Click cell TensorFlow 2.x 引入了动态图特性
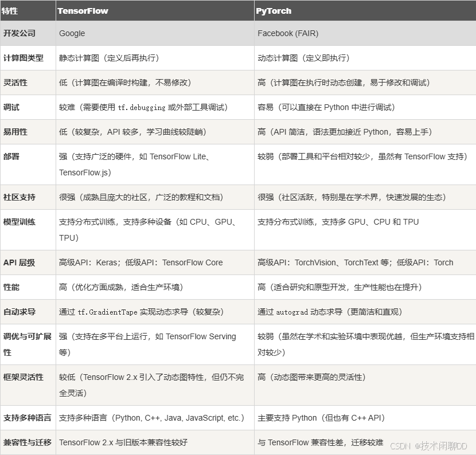 coord(155,385)
